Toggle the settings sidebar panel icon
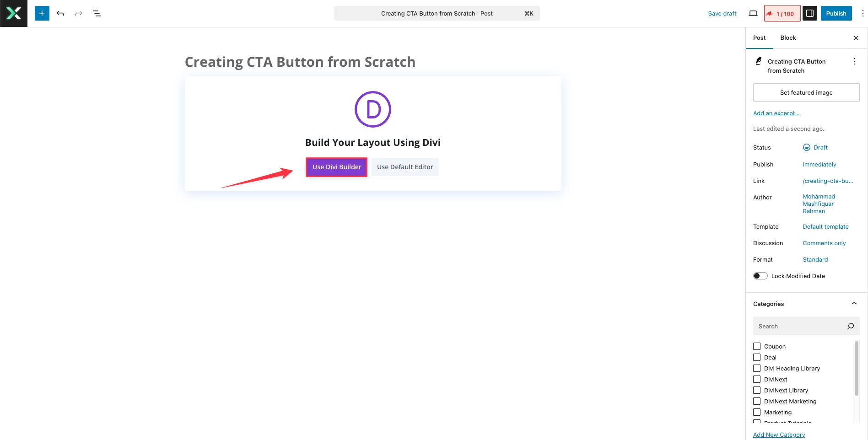 (x=809, y=13)
